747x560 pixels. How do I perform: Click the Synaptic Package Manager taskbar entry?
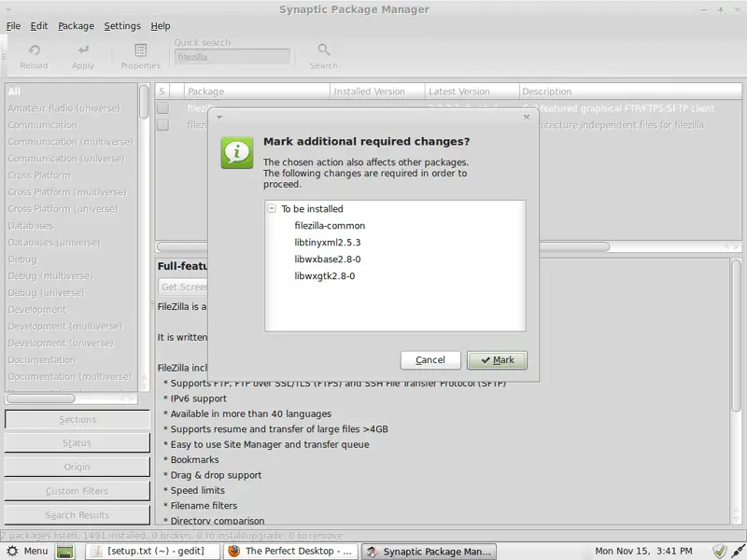(429, 552)
